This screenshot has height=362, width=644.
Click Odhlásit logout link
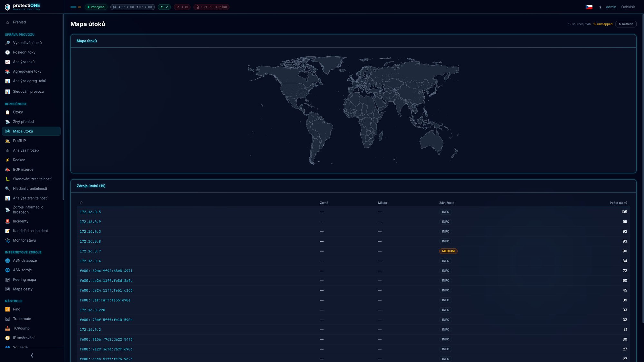tap(628, 7)
